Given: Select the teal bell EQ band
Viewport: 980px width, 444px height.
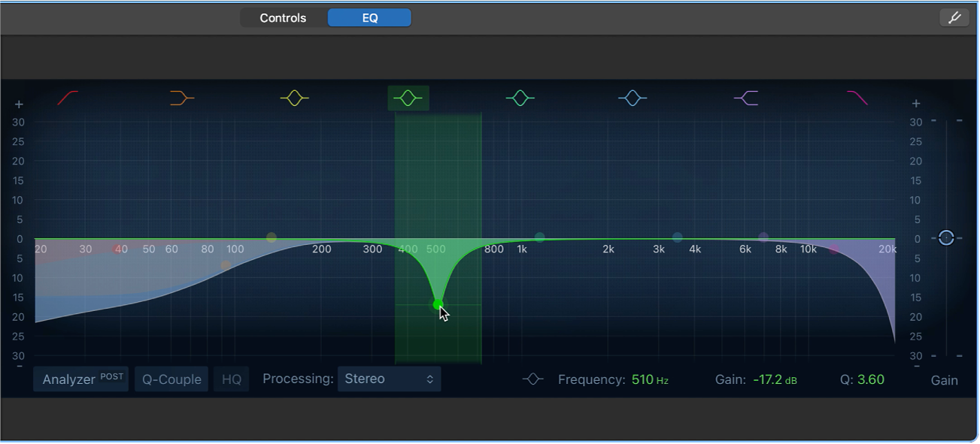Looking at the screenshot, I should 520,97.
